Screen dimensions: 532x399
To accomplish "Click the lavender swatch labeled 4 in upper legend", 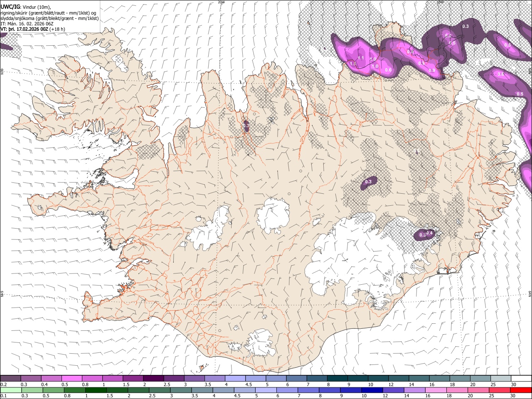I will [x=235, y=378].
